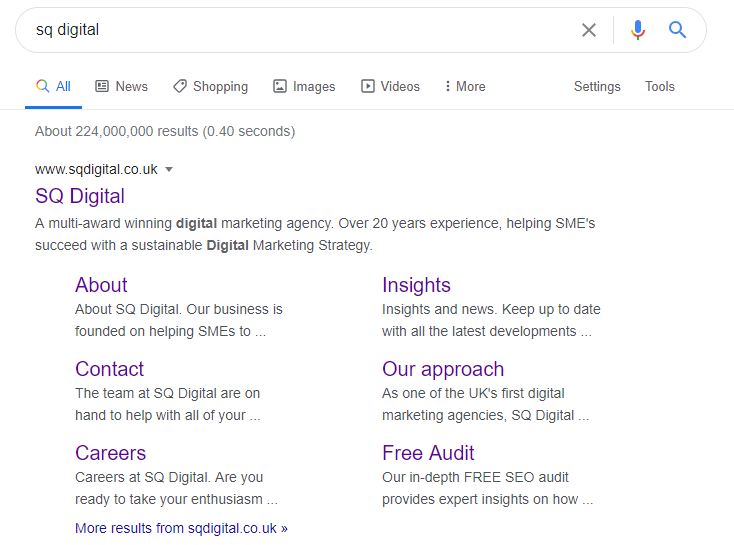734x545 pixels.
Task: Run the search with the magnifier icon
Action: 677,30
